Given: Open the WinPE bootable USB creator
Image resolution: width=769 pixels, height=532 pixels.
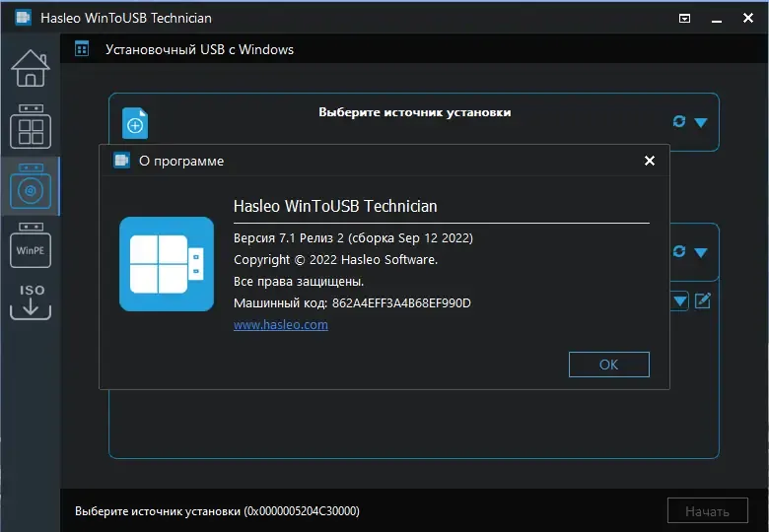Looking at the screenshot, I should (x=31, y=245).
